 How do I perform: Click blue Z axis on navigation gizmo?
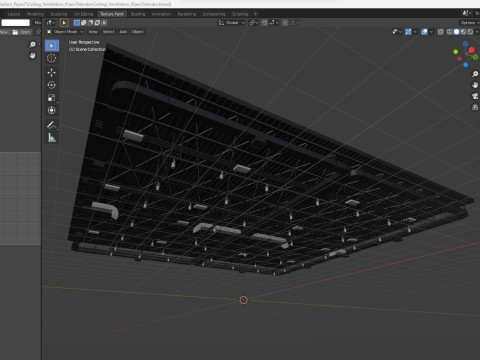(465, 44)
